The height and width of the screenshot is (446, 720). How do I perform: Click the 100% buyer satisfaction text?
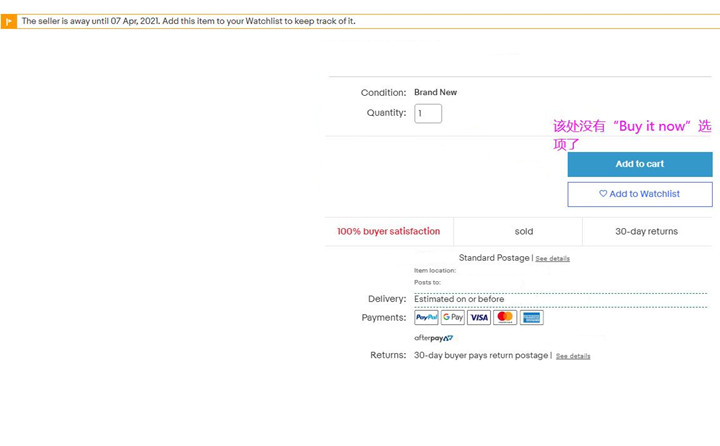(x=388, y=231)
